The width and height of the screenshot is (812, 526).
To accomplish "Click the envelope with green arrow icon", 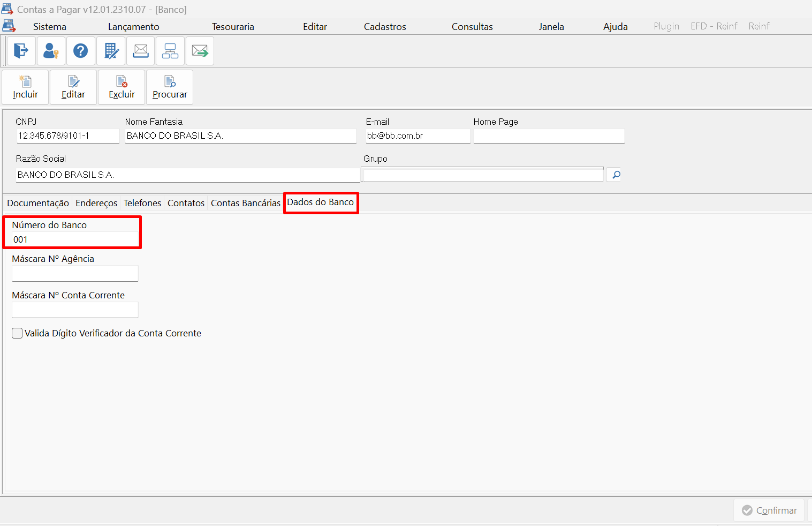I will pos(200,51).
